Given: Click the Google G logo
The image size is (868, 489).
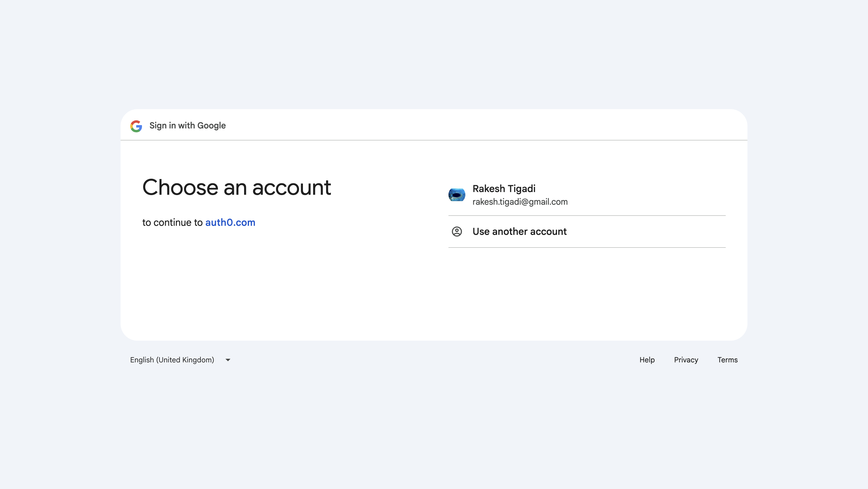Looking at the screenshot, I should [x=136, y=126].
